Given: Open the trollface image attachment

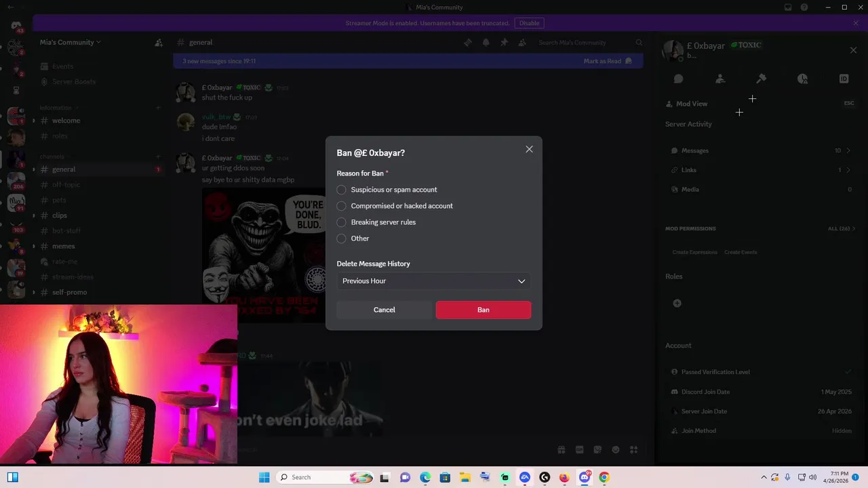Looking at the screenshot, I should point(264,256).
